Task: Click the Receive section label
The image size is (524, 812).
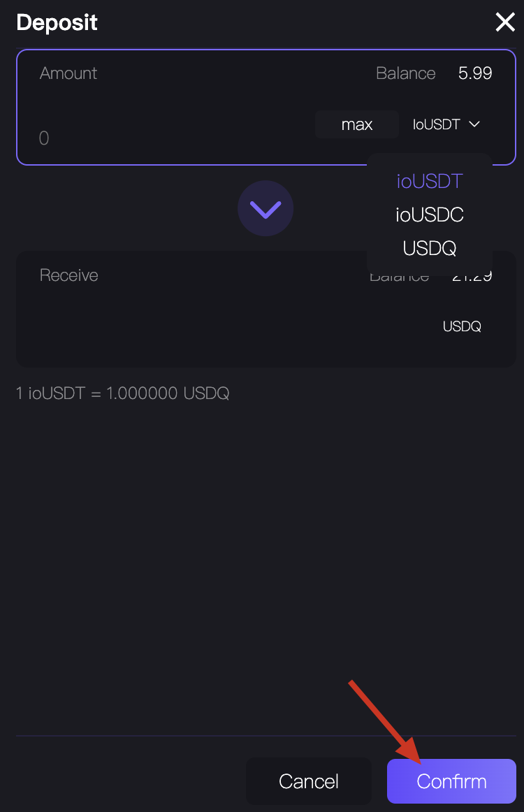Action: [x=69, y=275]
